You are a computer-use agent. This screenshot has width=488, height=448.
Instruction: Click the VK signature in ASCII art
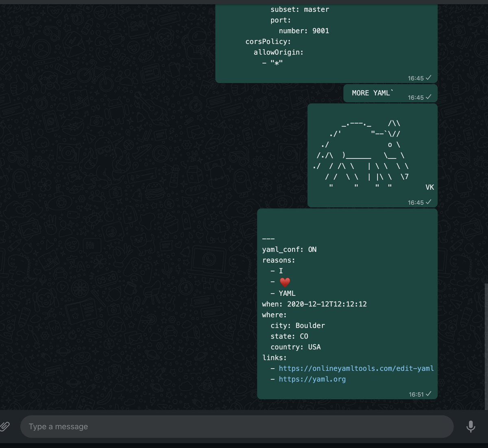[429, 187]
